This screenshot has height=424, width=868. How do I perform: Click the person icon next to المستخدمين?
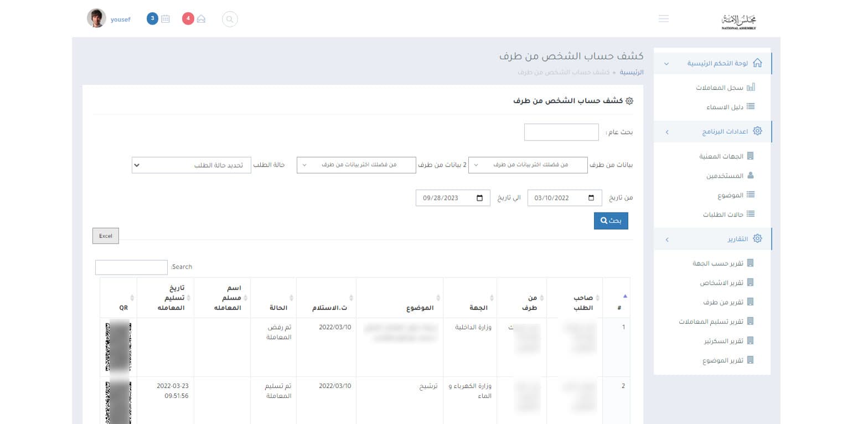pyautogui.click(x=751, y=175)
